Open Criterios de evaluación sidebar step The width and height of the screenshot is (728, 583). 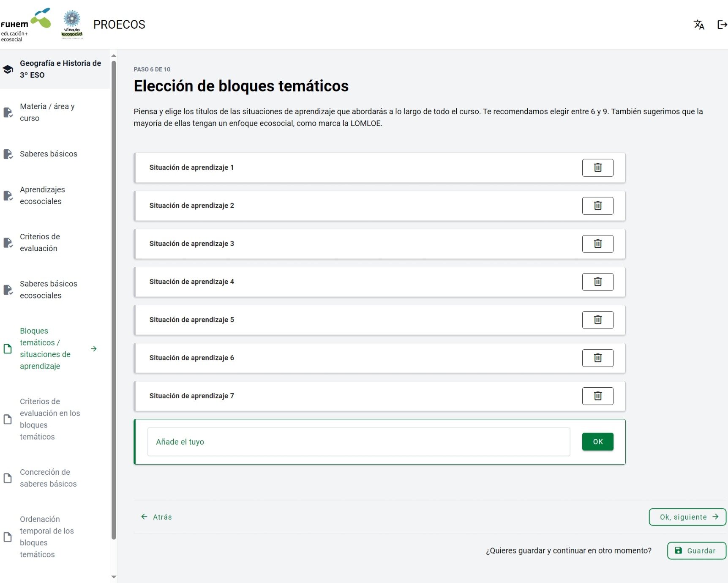(x=39, y=243)
